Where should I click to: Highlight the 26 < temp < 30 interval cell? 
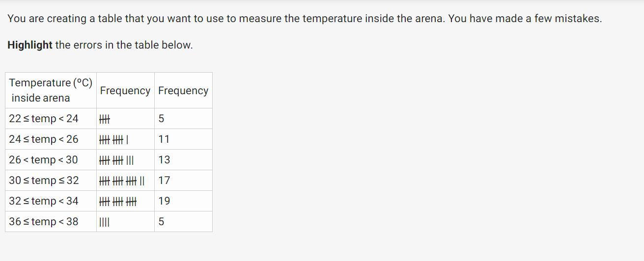click(43, 160)
